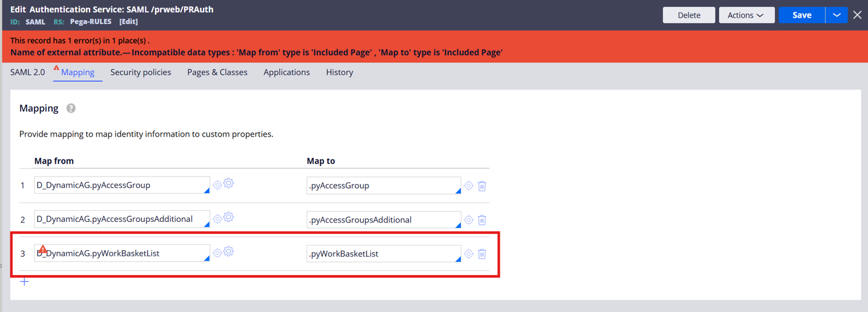Open target icon beside D_DynamicAG.pyAccessGroup field
This screenshot has height=312, width=868.
coord(217,185)
